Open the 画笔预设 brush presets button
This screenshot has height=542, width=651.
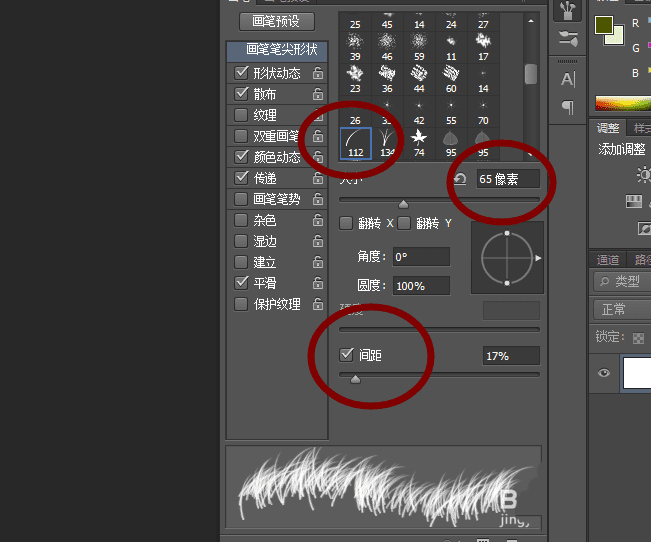[277, 21]
